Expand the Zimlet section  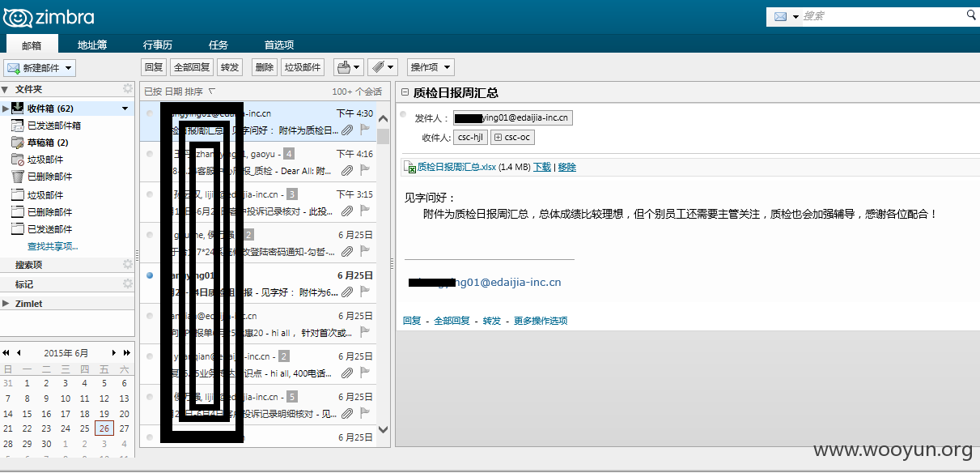[6, 303]
